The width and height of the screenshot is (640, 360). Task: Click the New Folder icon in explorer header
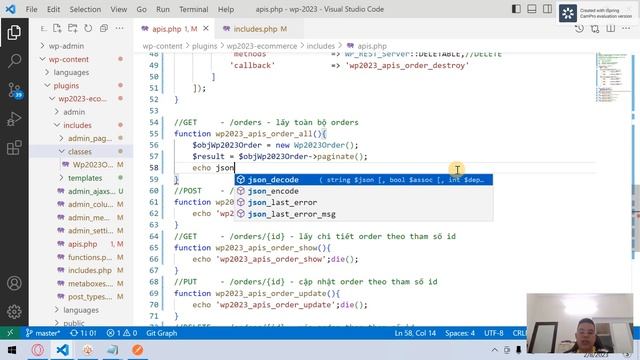click(73, 28)
